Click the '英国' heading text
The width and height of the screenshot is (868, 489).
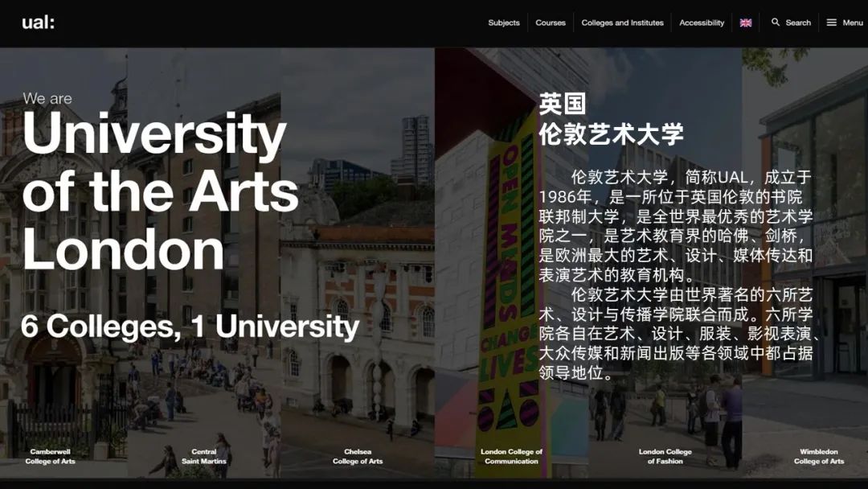pyautogui.click(x=563, y=104)
